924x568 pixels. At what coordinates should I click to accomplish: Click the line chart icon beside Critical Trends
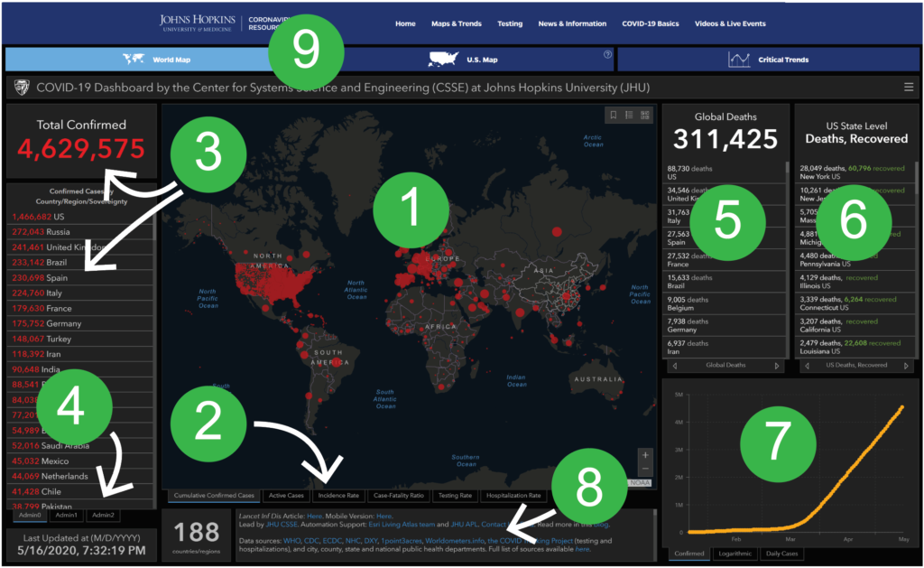739,60
